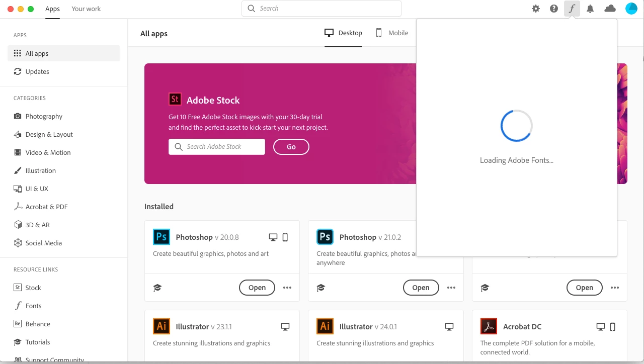The image size is (644, 364).
Task: Click mobile icon on Acrobat DC card
Action: point(613,327)
